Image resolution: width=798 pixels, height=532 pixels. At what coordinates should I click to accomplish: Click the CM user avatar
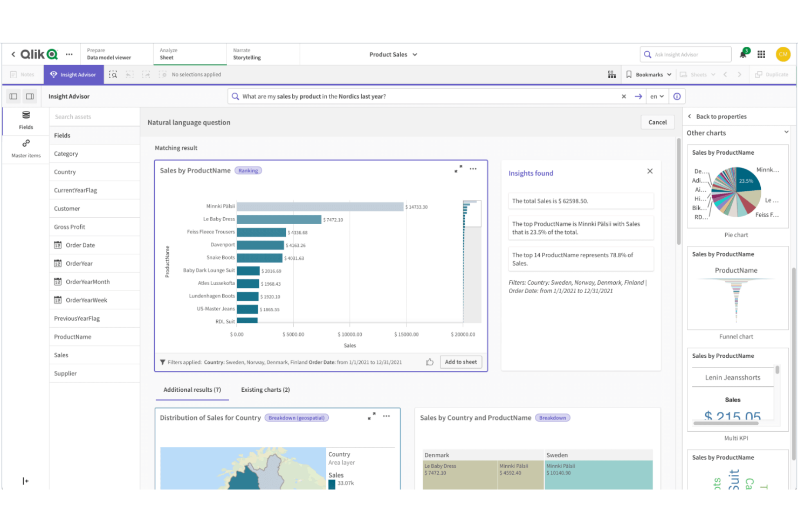coord(783,54)
